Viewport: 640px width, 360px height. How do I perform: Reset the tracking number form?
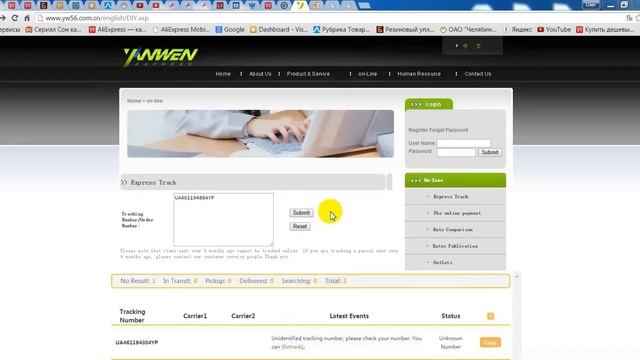300,226
